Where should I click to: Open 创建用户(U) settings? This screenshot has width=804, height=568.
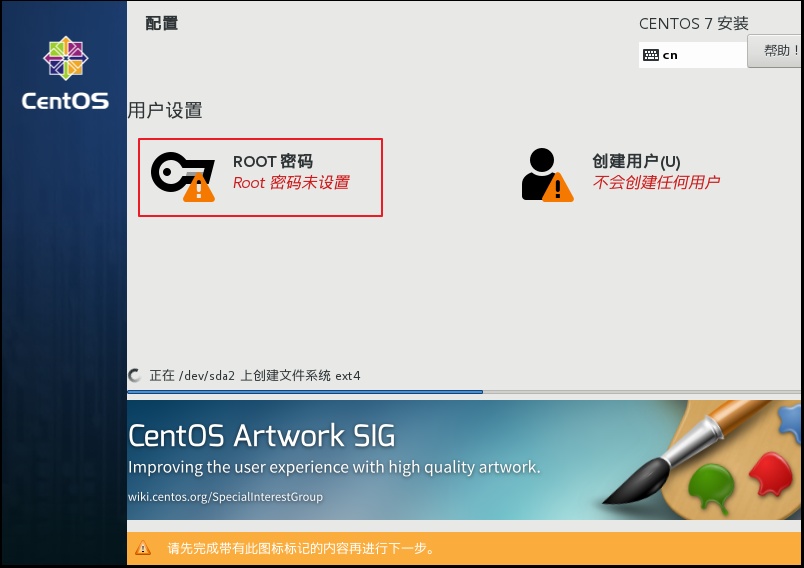pos(621,175)
